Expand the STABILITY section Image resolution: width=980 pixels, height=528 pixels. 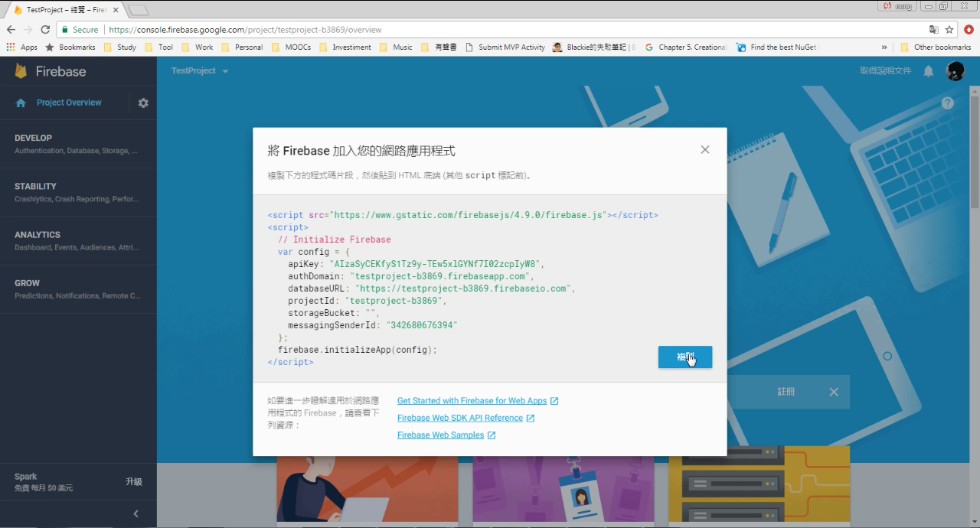(78, 192)
